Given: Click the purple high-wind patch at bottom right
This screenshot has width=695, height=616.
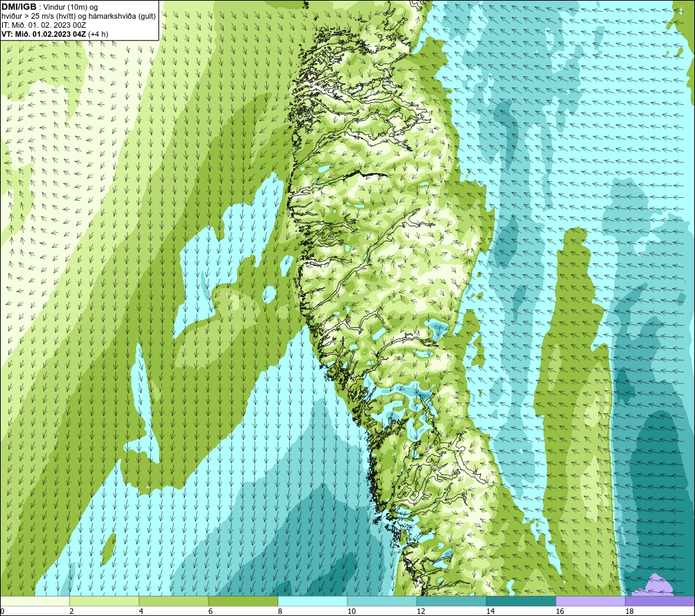Looking at the screenshot, I should [x=653, y=585].
